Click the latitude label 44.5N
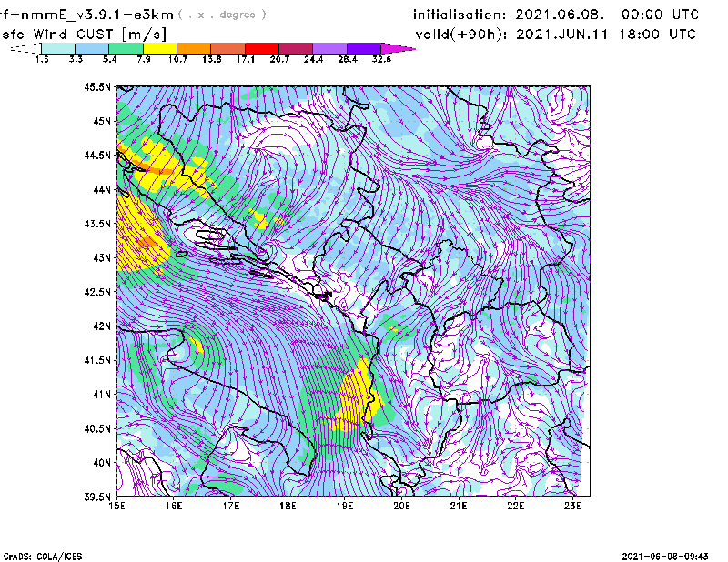Image resolution: width=728 pixels, height=562 pixels. click(97, 155)
